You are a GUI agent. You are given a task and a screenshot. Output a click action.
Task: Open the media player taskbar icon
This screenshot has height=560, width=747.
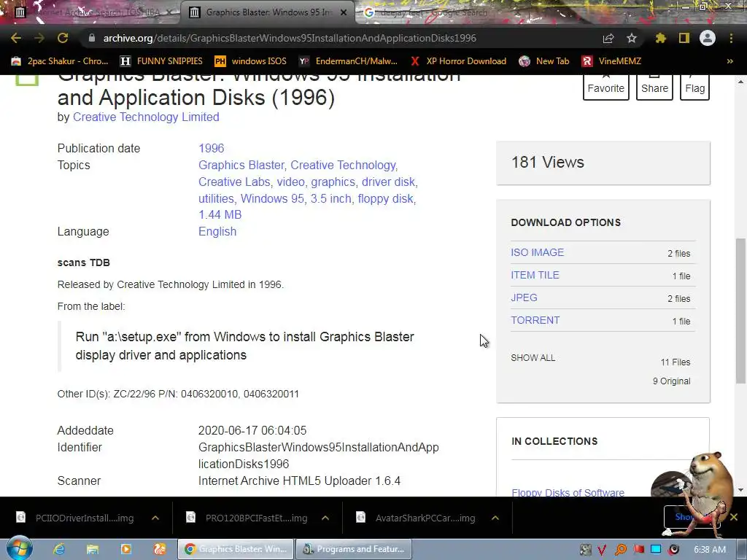(125, 549)
